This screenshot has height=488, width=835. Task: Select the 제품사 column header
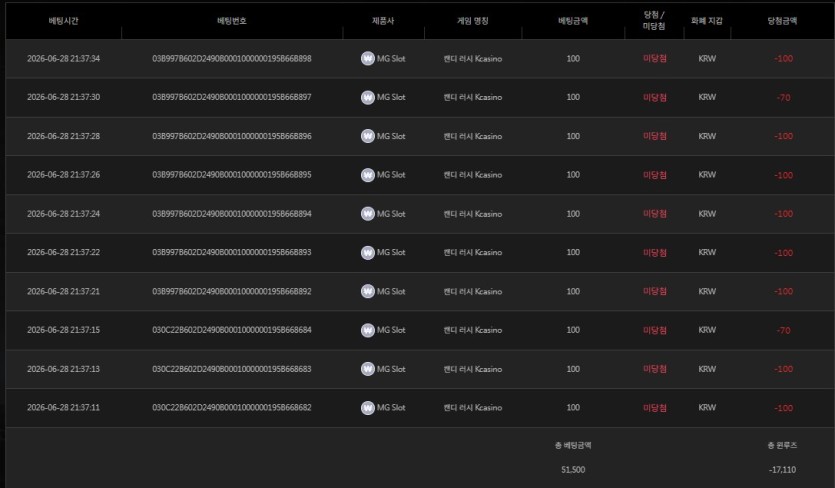click(x=383, y=21)
